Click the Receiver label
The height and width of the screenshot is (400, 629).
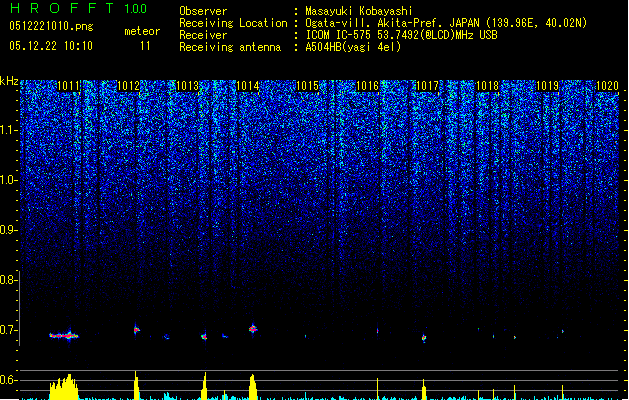click(x=203, y=35)
